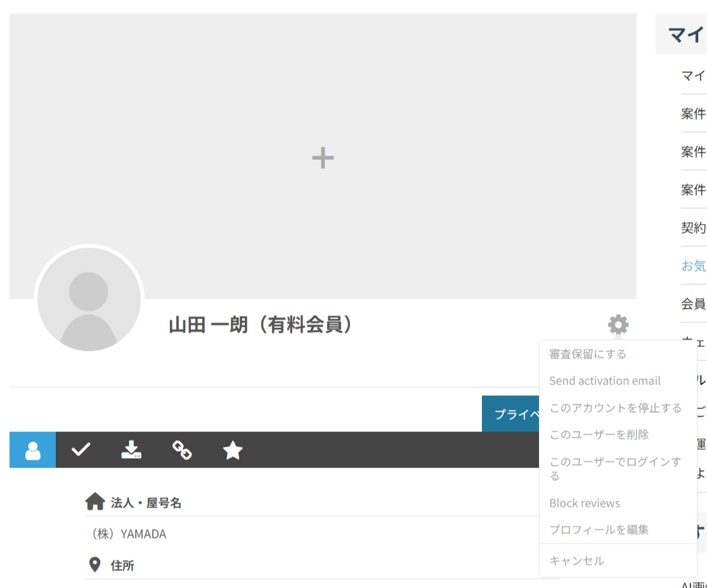This screenshot has height=588, width=707.
Task: Select the chain link tab icon
Action: (182, 450)
